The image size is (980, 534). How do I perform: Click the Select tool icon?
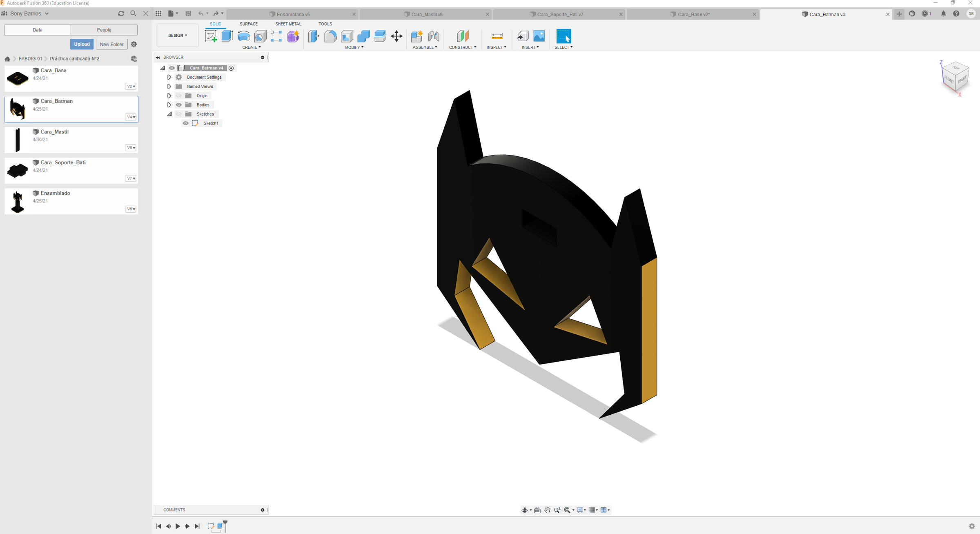pyautogui.click(x=563, y=36)
